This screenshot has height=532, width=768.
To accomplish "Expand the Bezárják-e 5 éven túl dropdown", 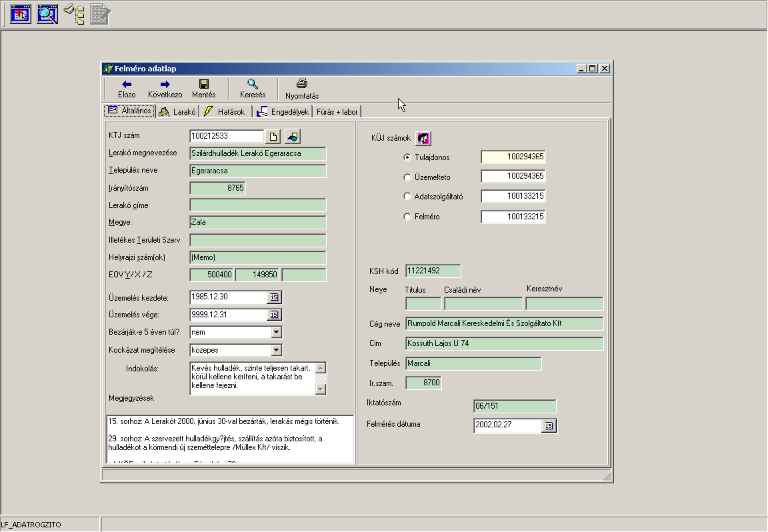I will (x=276, y=332).
